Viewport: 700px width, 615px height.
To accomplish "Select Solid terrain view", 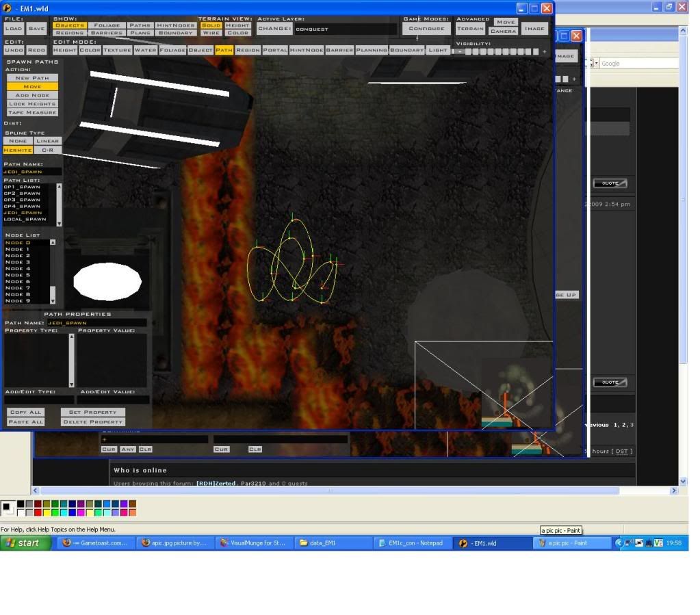I will (211, 25).
